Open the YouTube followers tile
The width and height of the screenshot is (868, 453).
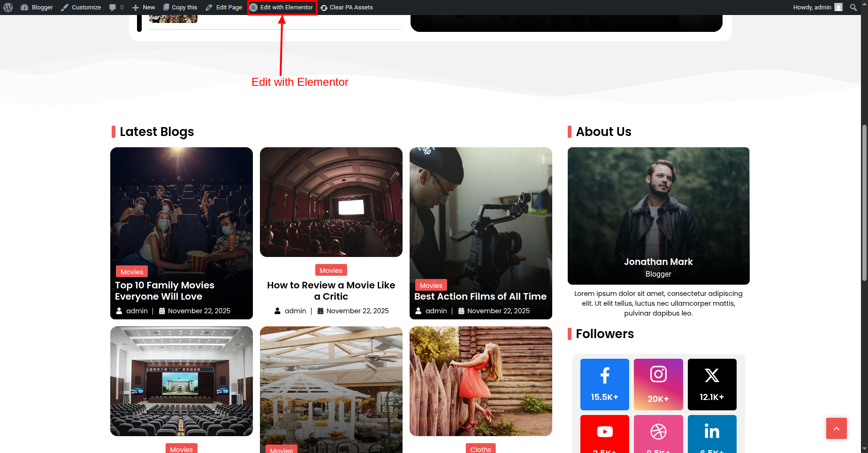coord(604,434)
